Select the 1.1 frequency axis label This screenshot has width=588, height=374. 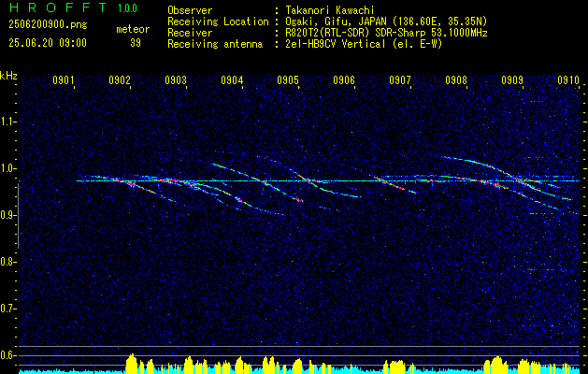click(x=7, y=122)
